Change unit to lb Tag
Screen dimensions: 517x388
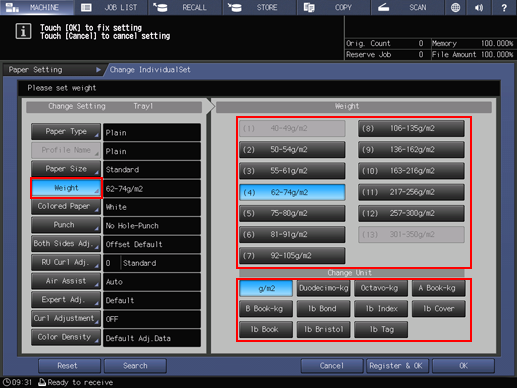381,330
